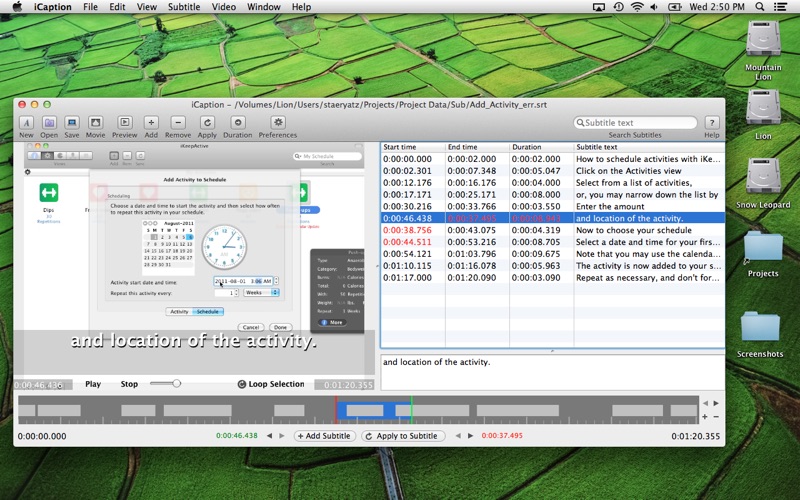The height and width of the screenshot is (500, 800).
Task: Zoom out timeline with the minus icon
Action: [x=716, y=416]
